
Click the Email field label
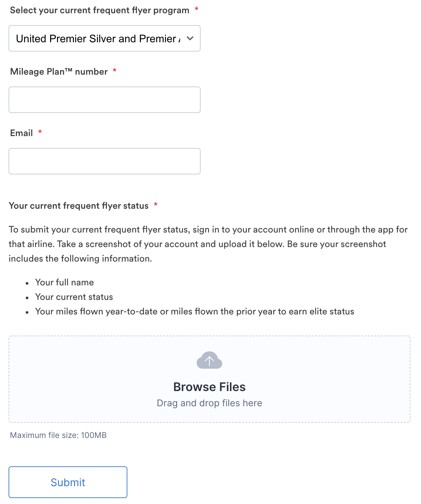coord(21,133)
